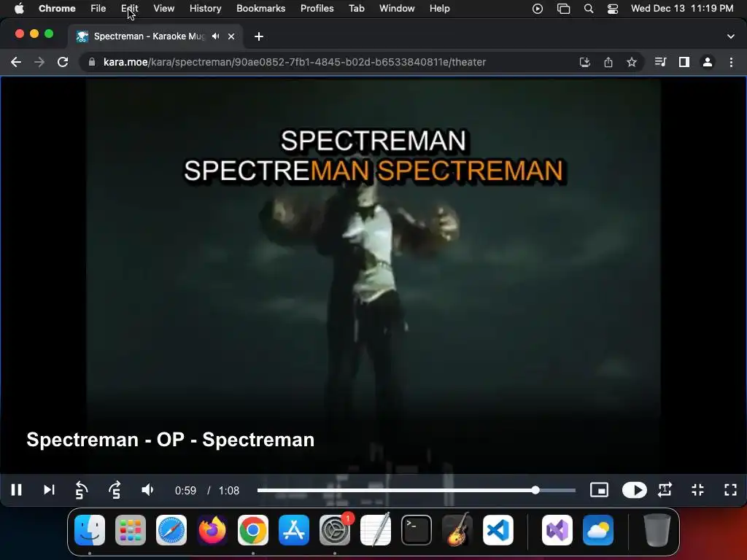
Task: Open the View menu
Action: pos(164,9)
